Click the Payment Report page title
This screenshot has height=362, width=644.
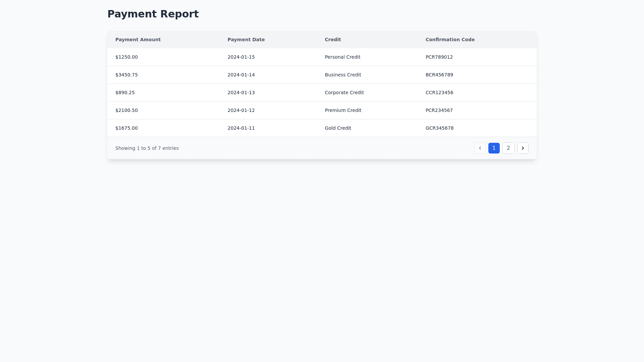[153, 14]
